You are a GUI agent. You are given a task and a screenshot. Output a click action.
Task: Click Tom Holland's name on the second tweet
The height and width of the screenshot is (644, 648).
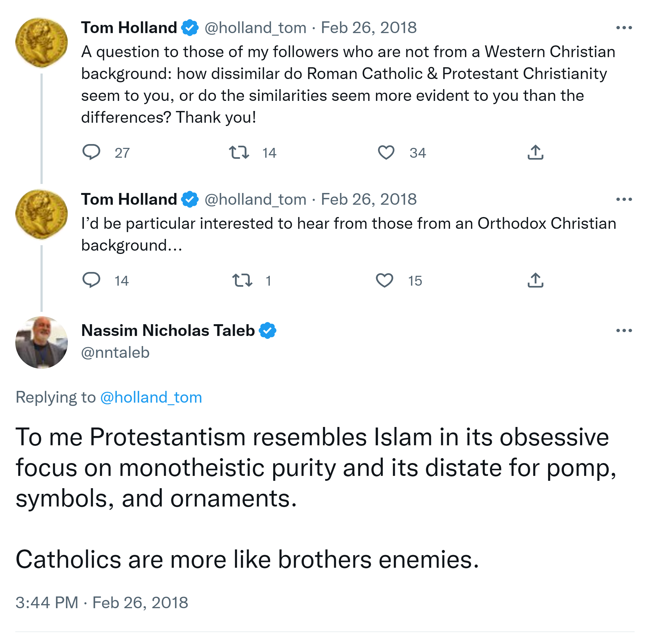[x=129, y=200]
